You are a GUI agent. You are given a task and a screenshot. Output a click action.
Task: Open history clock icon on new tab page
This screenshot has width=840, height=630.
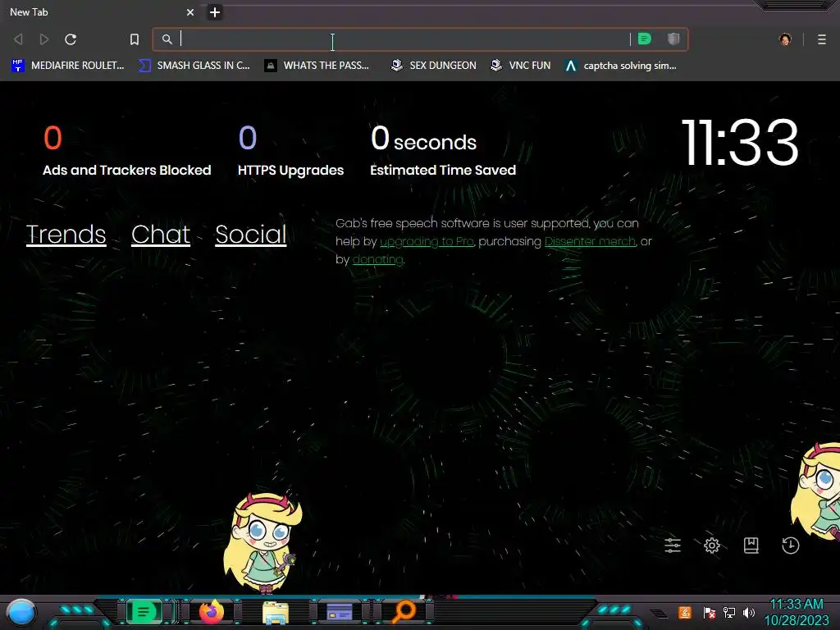click(790, 546)
